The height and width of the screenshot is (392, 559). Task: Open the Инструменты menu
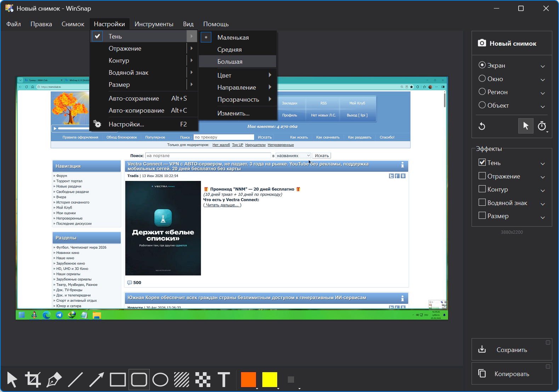tap(154, 24)
